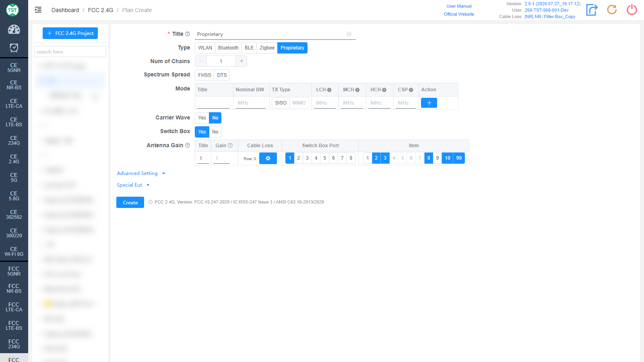Increase Num of Chains with plus
The width and height of the screenshot is (644, 362).
point(242,61)
